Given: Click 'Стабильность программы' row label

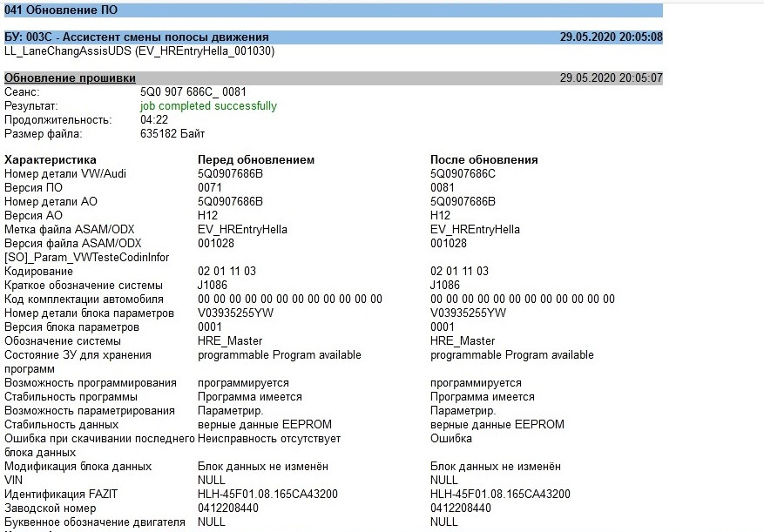Looking at the screenshot, I should [x=71, y=397].
